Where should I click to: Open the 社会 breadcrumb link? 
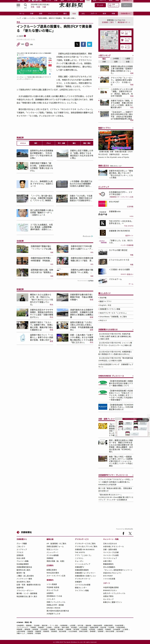[25, 18]
